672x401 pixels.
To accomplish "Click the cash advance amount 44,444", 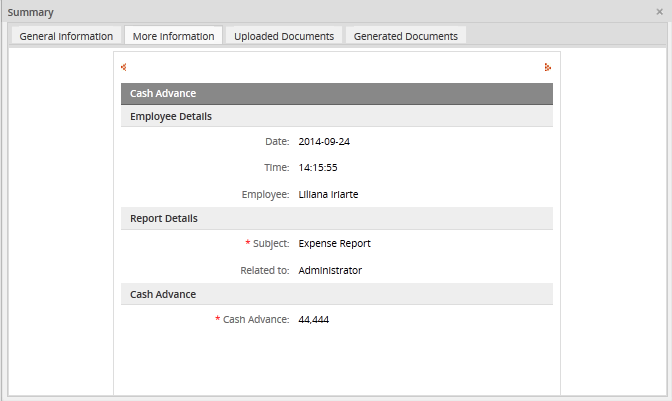I will tap(314, 320).
